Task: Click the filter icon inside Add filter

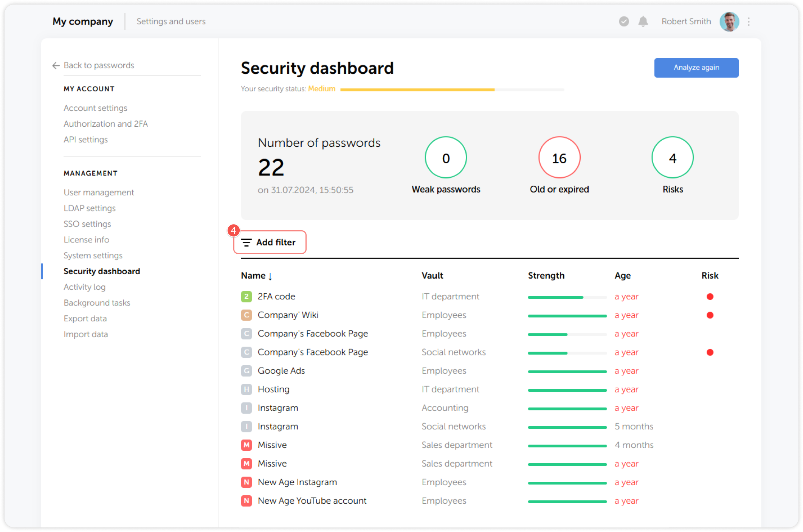Action: click(x=246, y=242)
